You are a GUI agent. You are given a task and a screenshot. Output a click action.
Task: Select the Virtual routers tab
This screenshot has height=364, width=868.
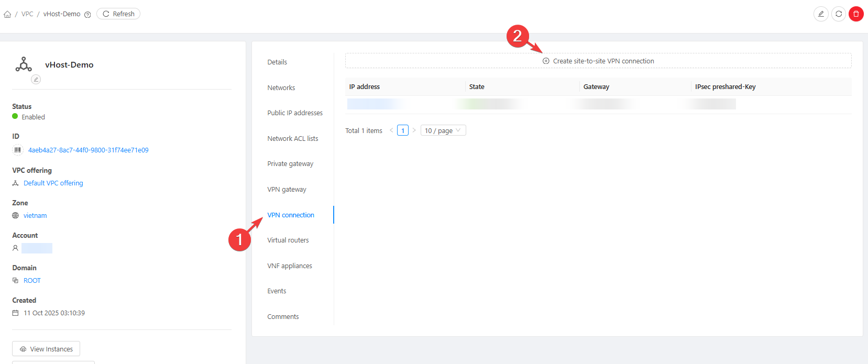tap(288, 240)
